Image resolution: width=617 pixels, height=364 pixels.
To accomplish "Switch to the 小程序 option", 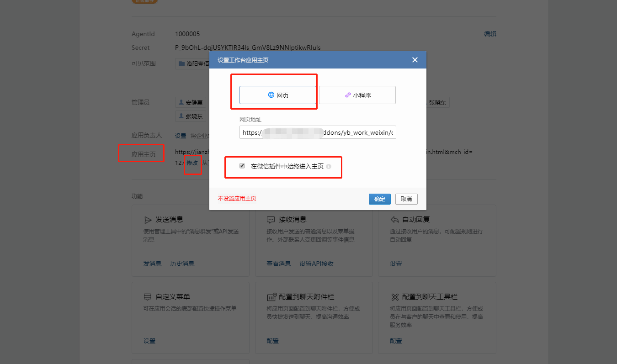I will tap(357, 95).
